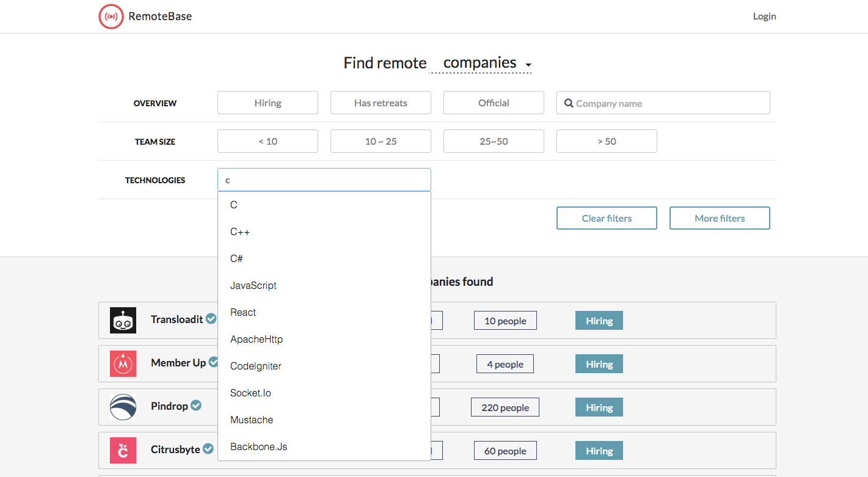Screen dimensions: 868x477
Task: Click the Citrusbyte logo icon
Action: pyautogui.click(x=123, y=450)
